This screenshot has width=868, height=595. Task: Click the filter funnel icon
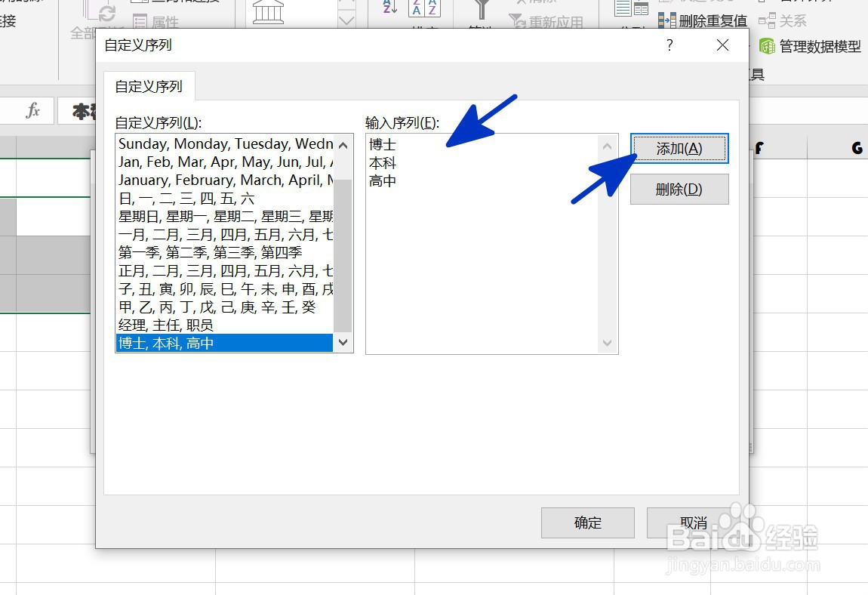coord(482,9)
